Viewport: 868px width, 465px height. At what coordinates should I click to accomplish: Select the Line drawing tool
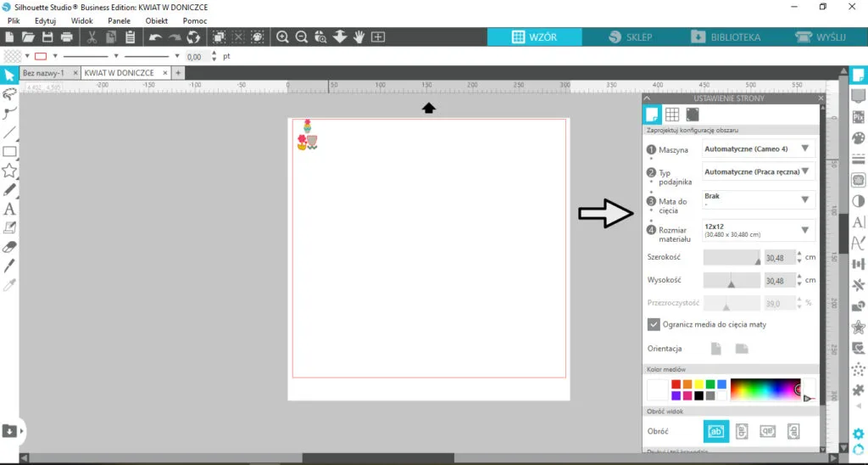click(x=9, y=132)
